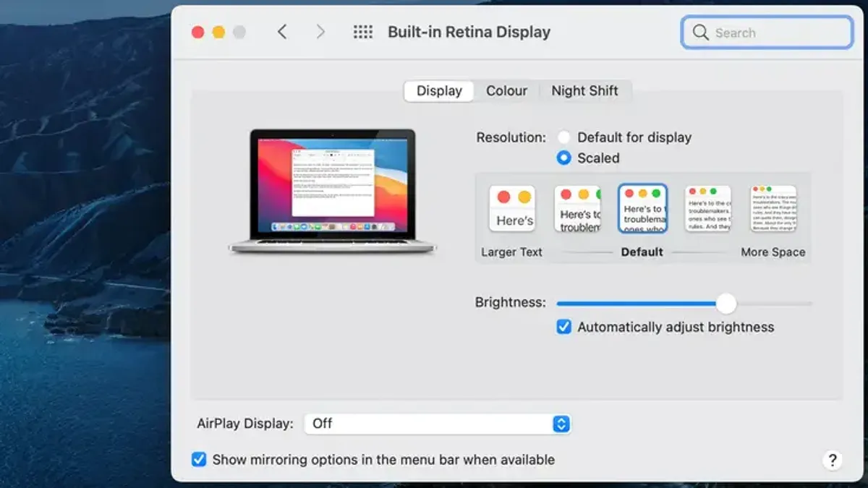This screenshot has width=868, height=488.
Task: Switch to the Colour tab
Action: coord(506,91)
